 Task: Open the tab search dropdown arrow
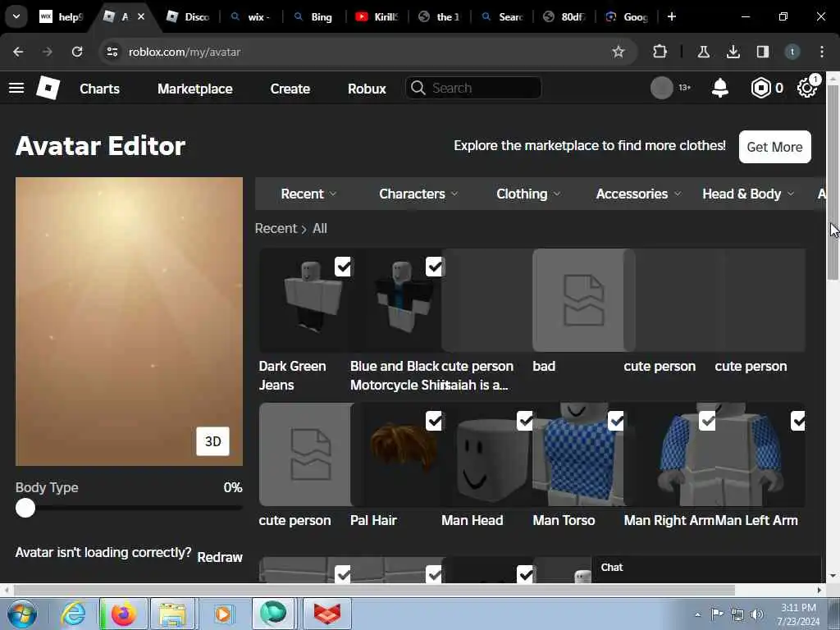pyautogui.click(x=16, y=16)
